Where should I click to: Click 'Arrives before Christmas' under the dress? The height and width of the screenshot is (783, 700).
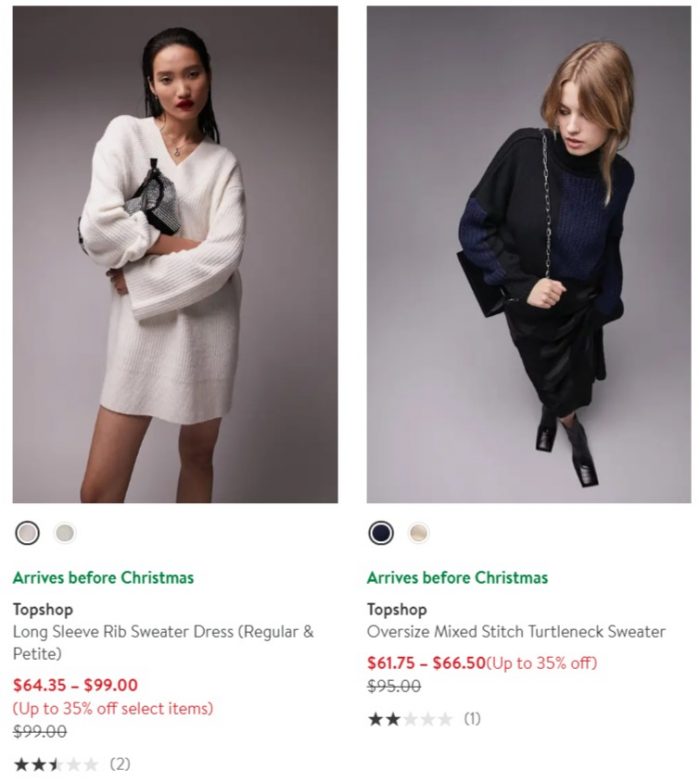coord(103,578)
